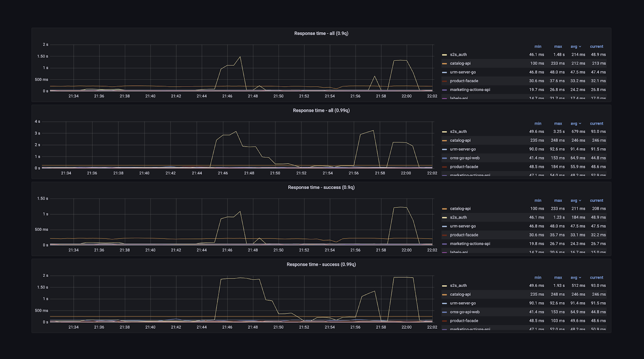Isolate marketing-actions-api series in 'all (0.9q)' legend
The image size is (644, 359).
(x=470, y=90)
